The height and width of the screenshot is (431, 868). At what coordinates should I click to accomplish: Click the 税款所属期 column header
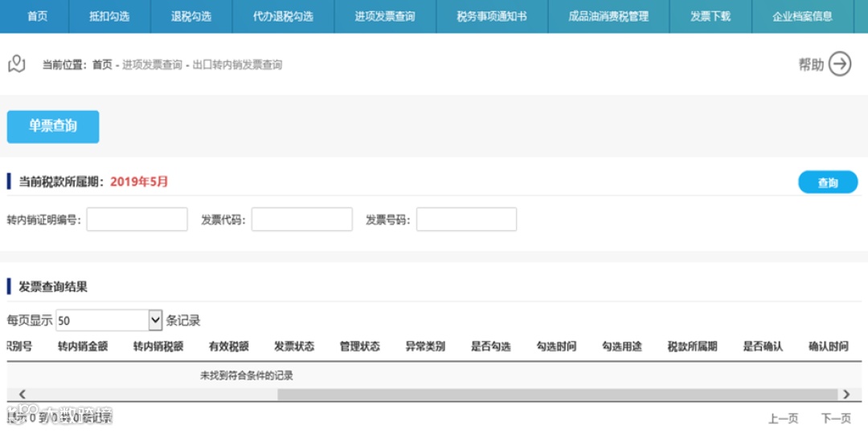click(693, 347)
